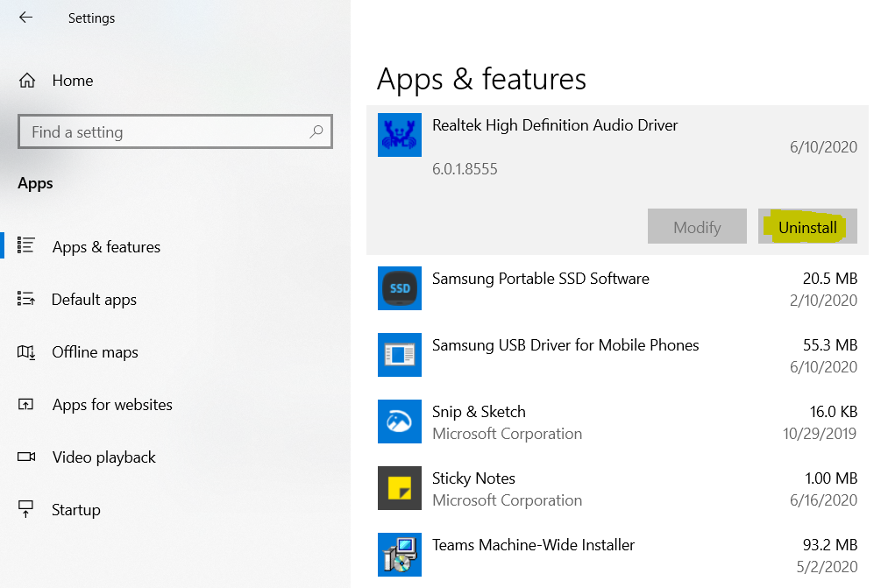
Task: Click the 5/2/2020 install date
Action: 827,567
